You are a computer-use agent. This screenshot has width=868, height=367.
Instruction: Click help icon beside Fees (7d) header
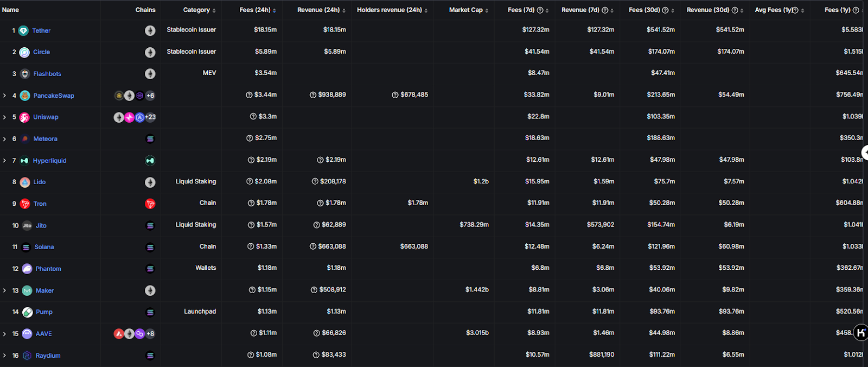point(540,10)
